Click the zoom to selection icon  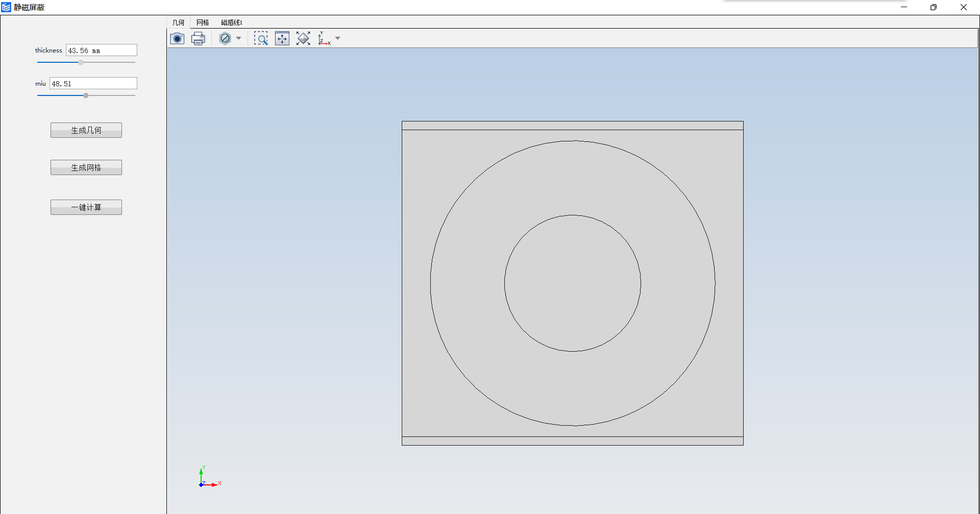(x=303, y=38)
